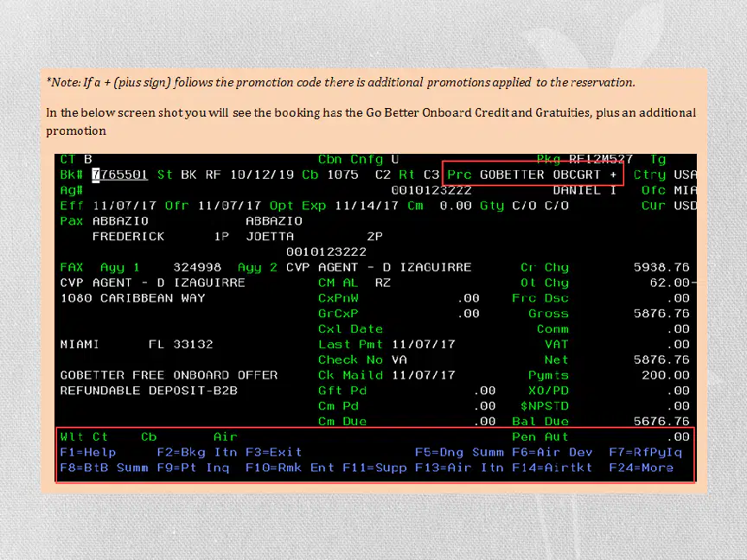Select GOBETTER FREE ONBOARD OFFER line
The height and width of the screenshot is (560, 747).
pos(169,375)
